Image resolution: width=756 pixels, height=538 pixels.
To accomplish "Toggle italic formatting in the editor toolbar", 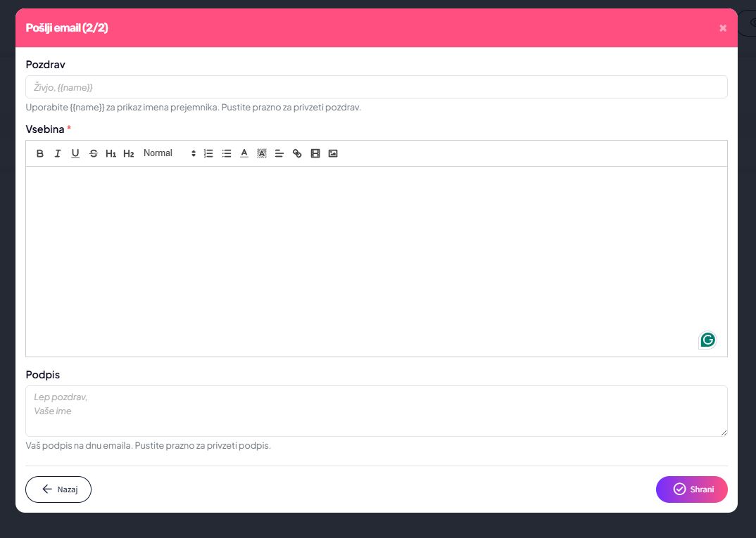I will pos(58,153).
